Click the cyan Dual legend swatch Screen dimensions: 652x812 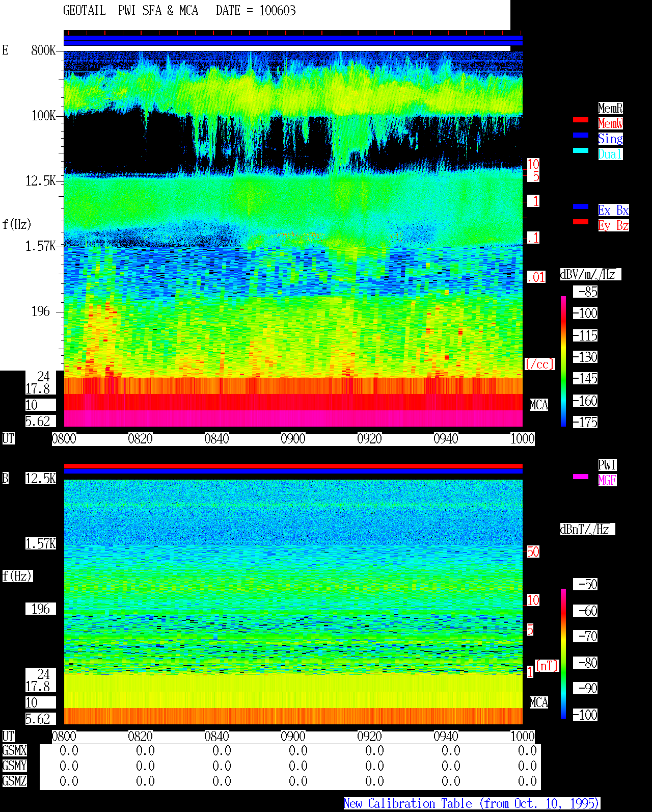click(581, 150)
